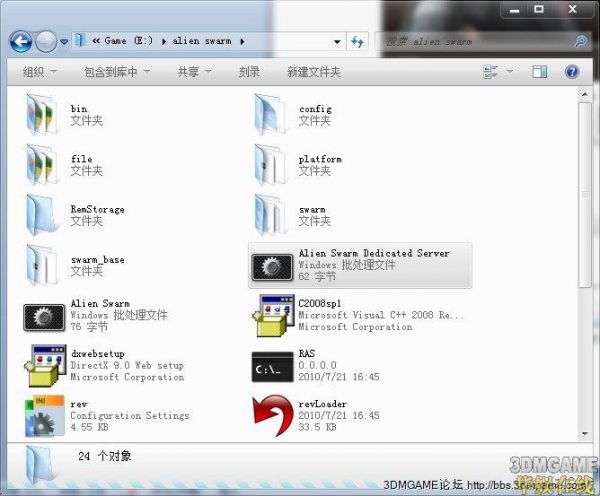Click the platform folder name
Viewport: 600px width, 496px height.
(x=320, y=159)
